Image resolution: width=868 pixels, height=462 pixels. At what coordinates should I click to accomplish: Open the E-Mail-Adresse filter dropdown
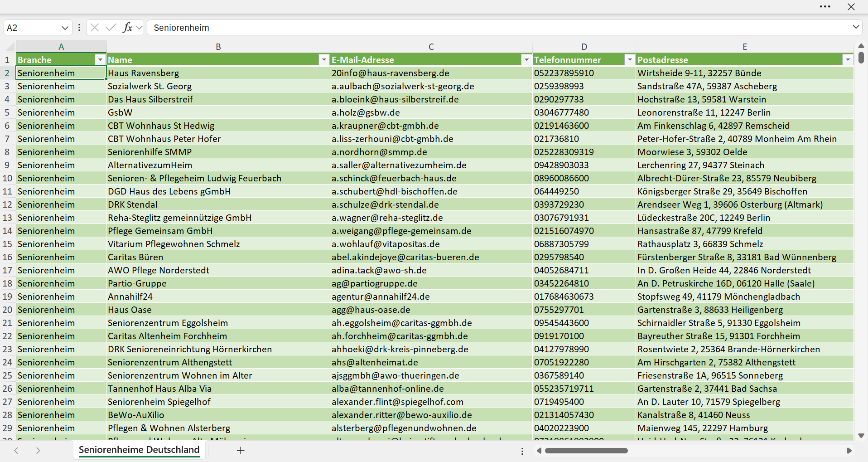pyautogui.click(x=526, y=60)
